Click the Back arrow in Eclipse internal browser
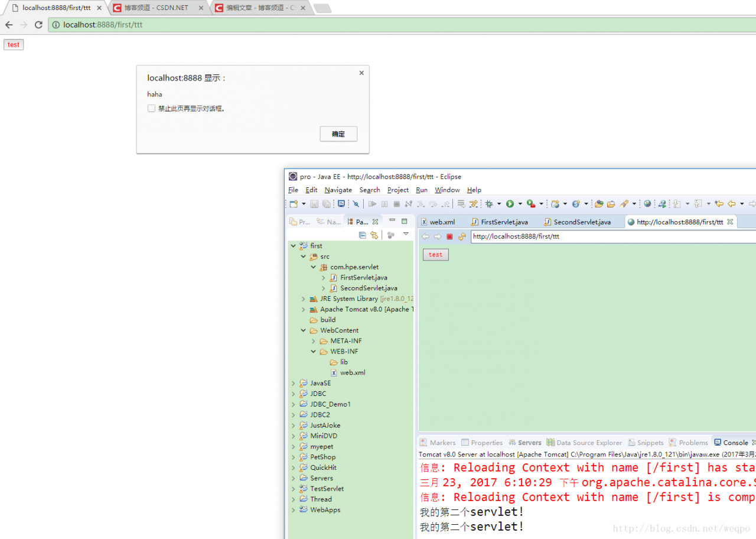The height and width of the screenshot is (539, 756). click(425, 236)
